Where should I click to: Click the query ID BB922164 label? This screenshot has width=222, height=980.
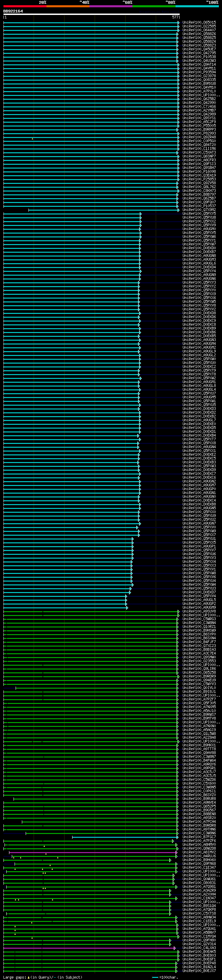pos(13,11)
